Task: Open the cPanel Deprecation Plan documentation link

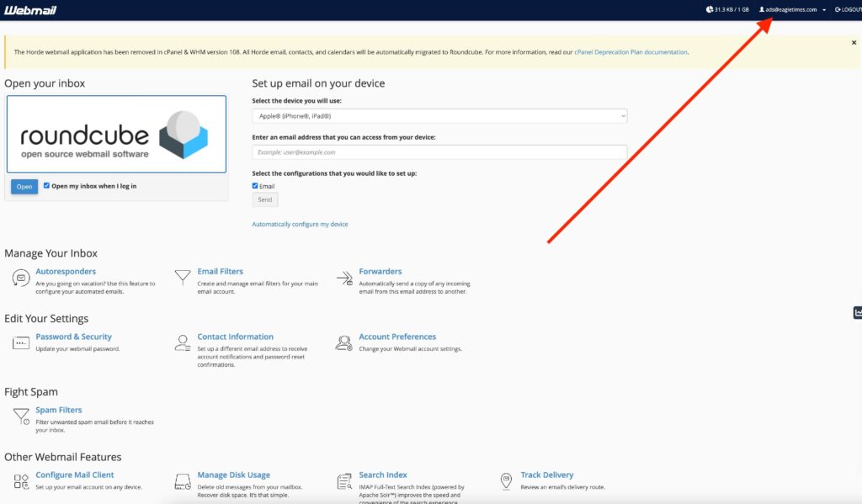Action: 631,52
